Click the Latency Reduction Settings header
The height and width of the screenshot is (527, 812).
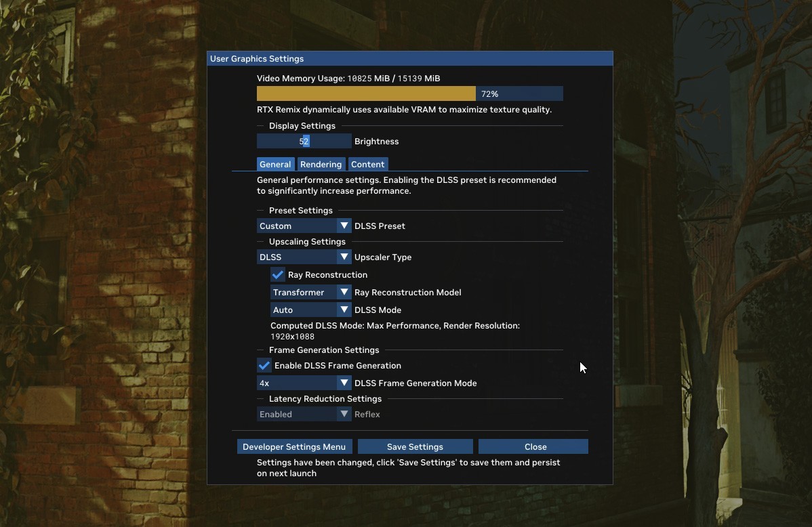pos(325,398)
